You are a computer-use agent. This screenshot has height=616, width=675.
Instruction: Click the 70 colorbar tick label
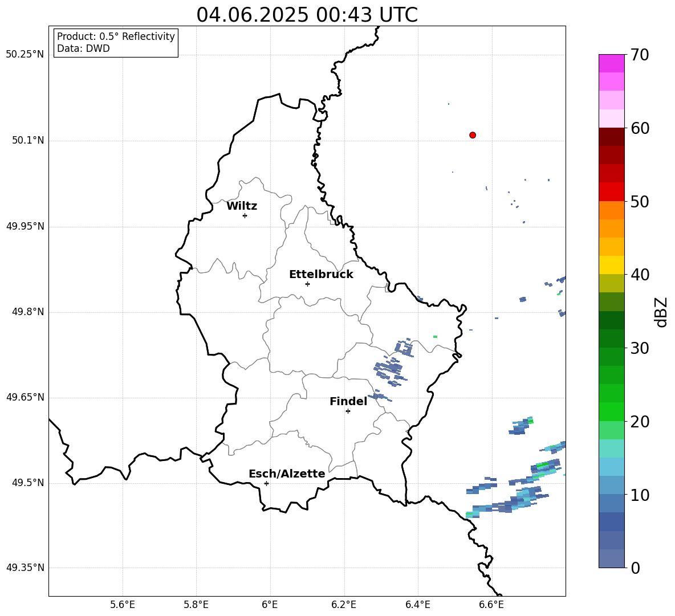640,55
